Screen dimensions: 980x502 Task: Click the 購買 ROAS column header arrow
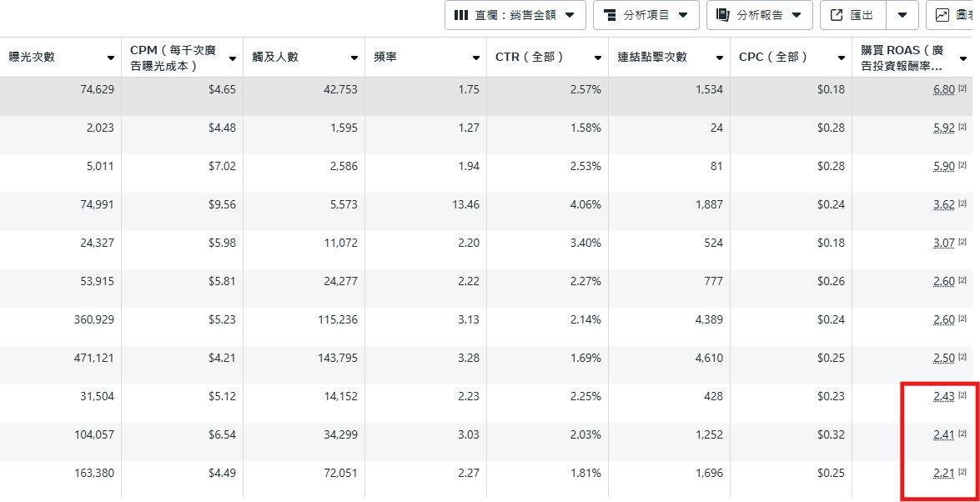[x=963, y=58]
